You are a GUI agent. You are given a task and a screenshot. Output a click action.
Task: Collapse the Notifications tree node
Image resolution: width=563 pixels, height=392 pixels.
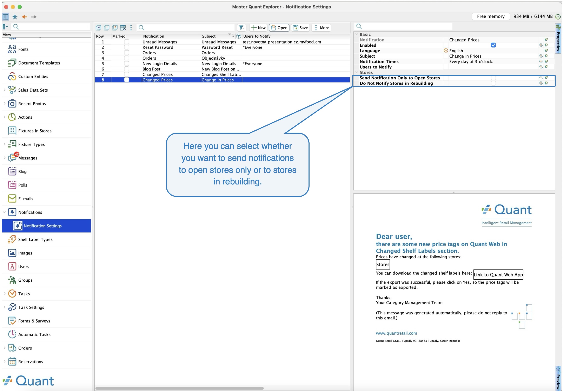(x=4, y=212)
